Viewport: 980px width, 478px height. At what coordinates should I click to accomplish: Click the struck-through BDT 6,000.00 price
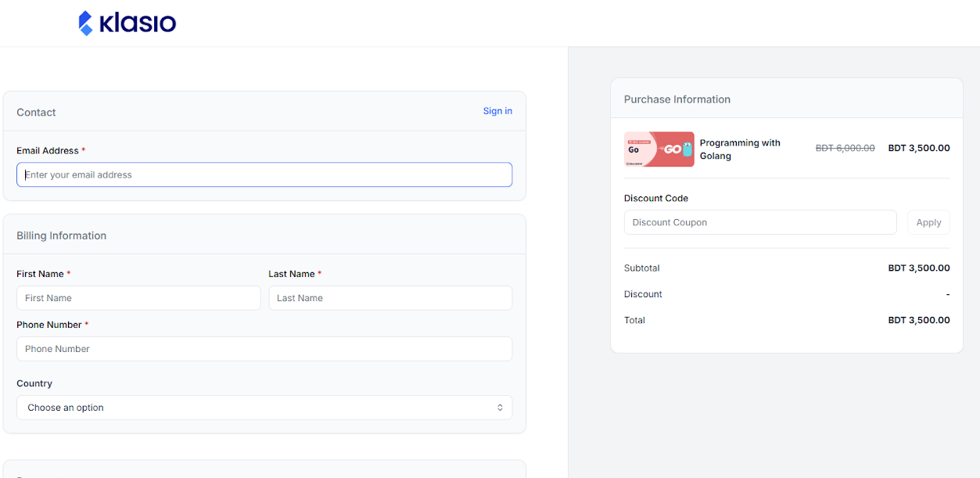[x=845, y=148]
